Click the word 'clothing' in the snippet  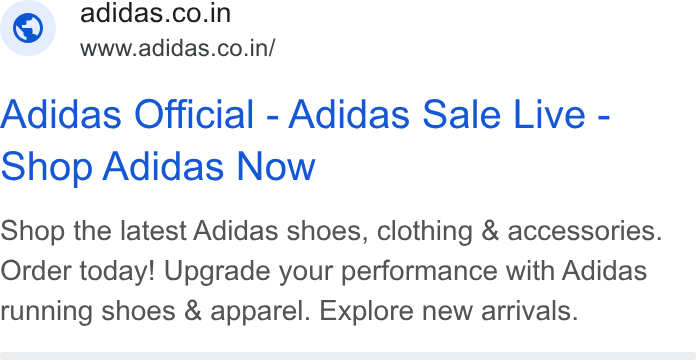(x=424, y=232)
